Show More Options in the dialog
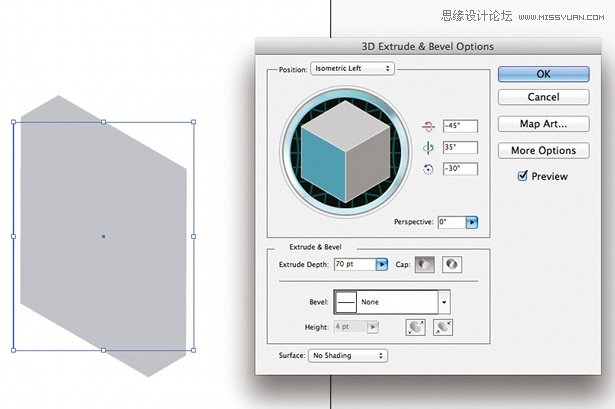This screenshot has width=615, height=409. 542,150
